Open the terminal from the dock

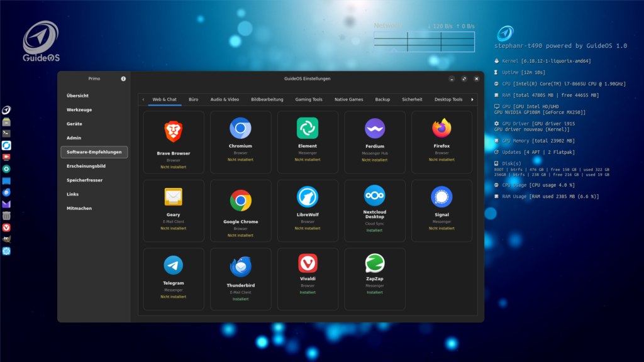tap(6, 133)
